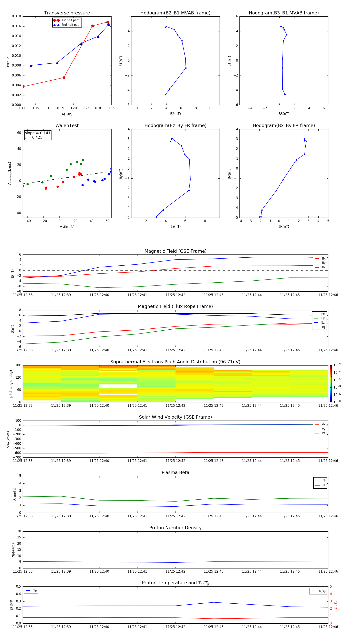Click the "Bx(nT)" x-axis label
Viewport: 351px width, 644px height.
[x=284, y=227]
